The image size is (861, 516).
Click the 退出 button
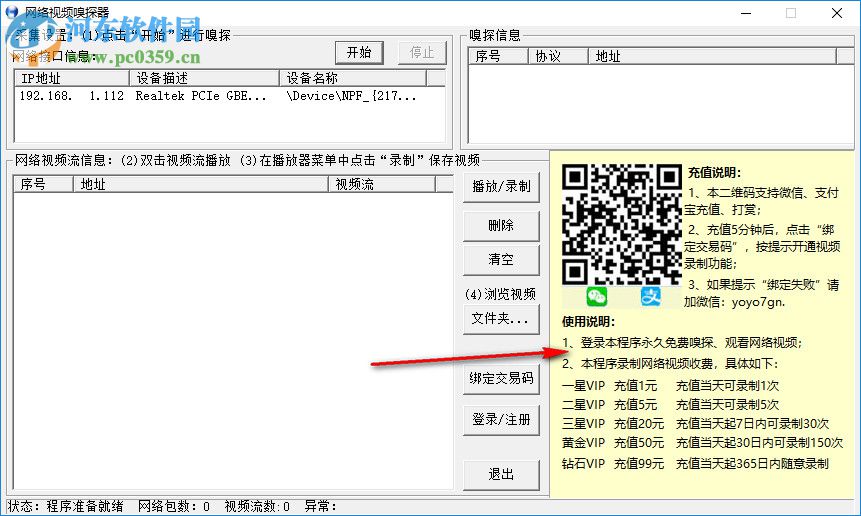[501, 475]
